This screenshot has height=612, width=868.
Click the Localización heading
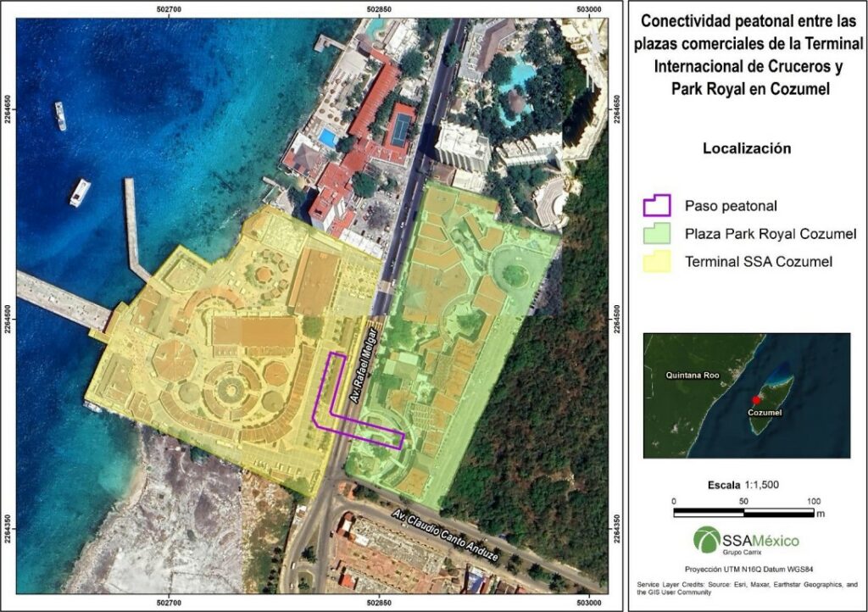point(746,148)
